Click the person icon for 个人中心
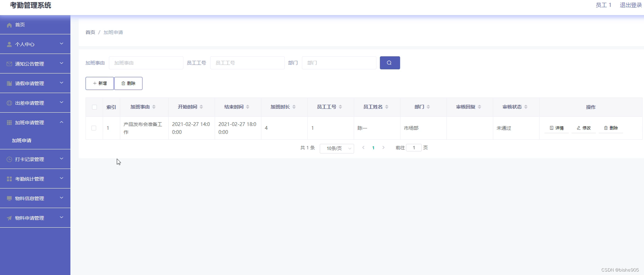The image size is (644, 275). pyautogui.click(x=9, y=45)
